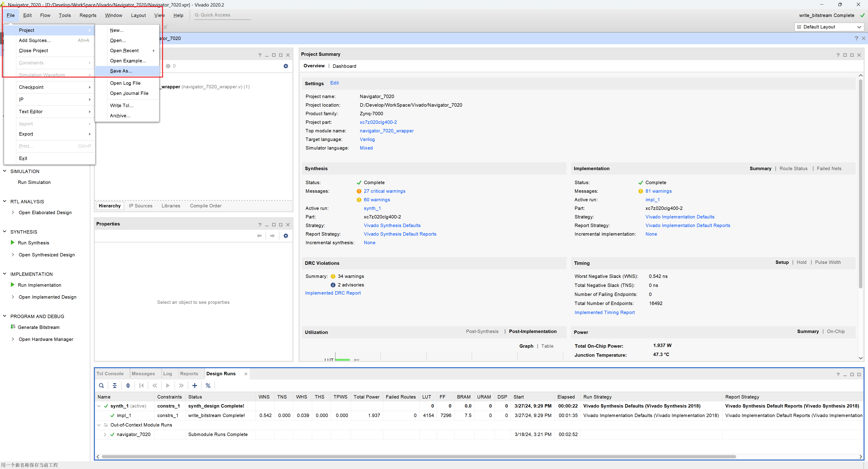Click write_bitstream Complete checkmark status
The width and height of the screenshot is (868, 469).
tap(862, 15)
